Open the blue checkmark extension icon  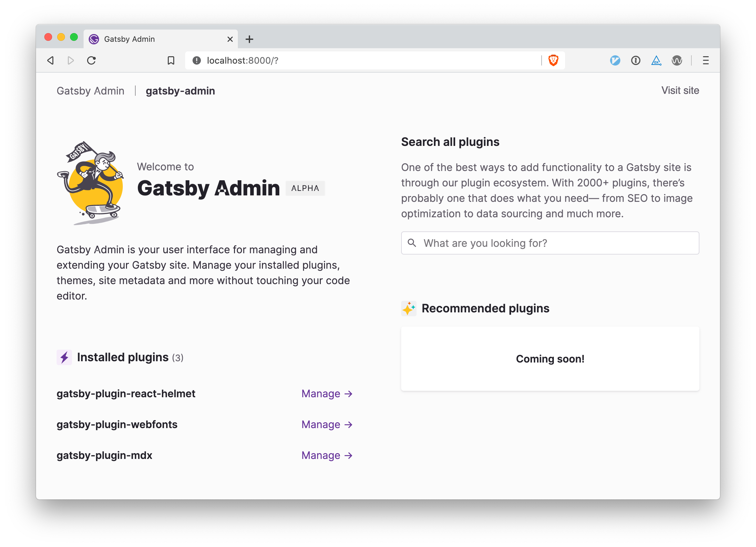[615, 60]
